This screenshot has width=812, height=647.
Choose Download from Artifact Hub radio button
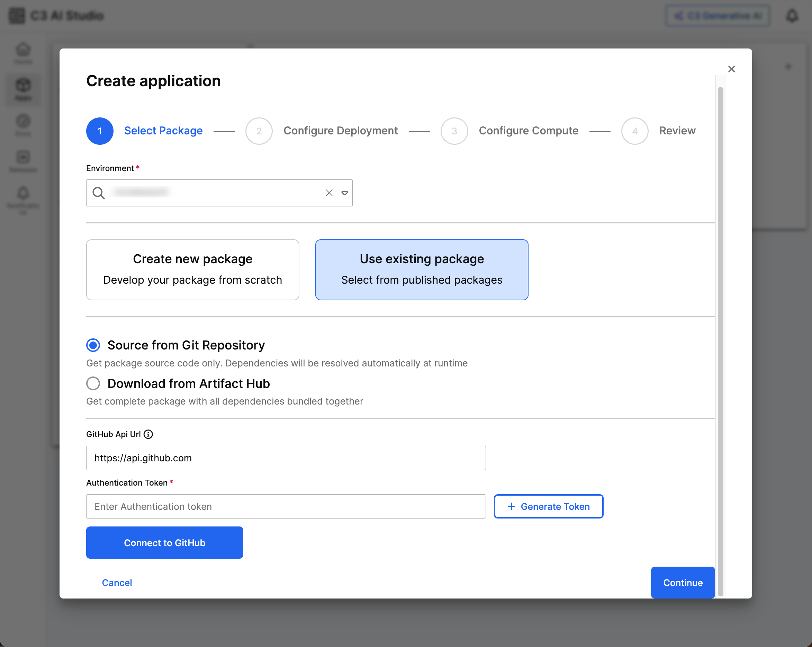click(93, 384)
